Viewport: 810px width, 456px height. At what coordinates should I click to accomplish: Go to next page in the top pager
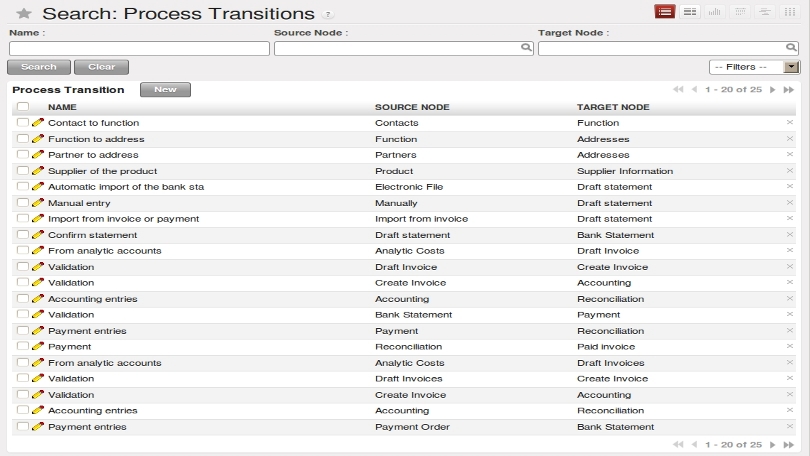(773, 89)
